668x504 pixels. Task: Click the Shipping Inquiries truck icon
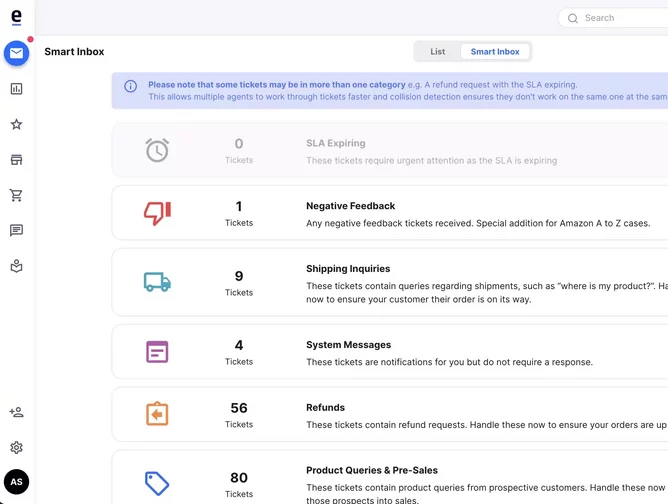(157, 282)
